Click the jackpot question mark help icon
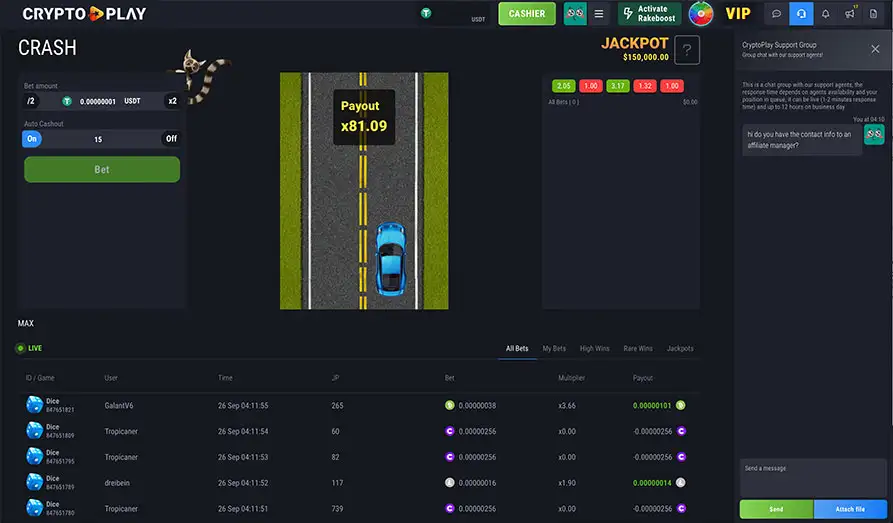Screen dimensions: 893x523 click(687, 50)
